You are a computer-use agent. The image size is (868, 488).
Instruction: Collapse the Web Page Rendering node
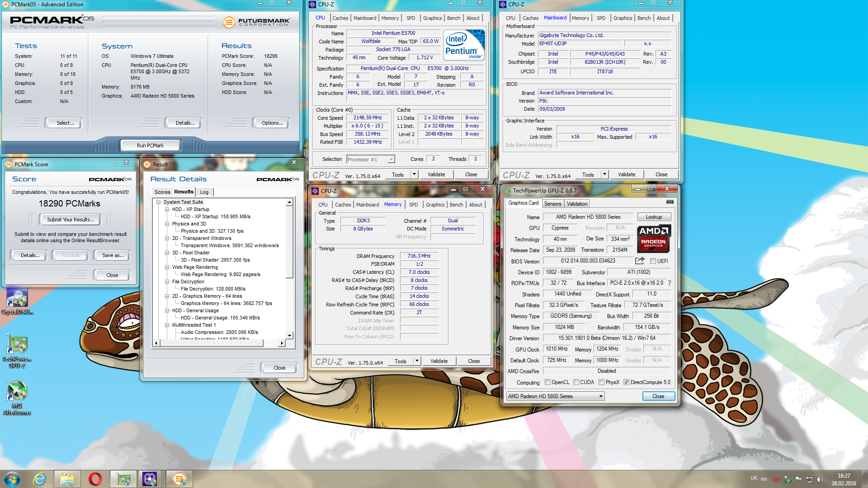167,267
